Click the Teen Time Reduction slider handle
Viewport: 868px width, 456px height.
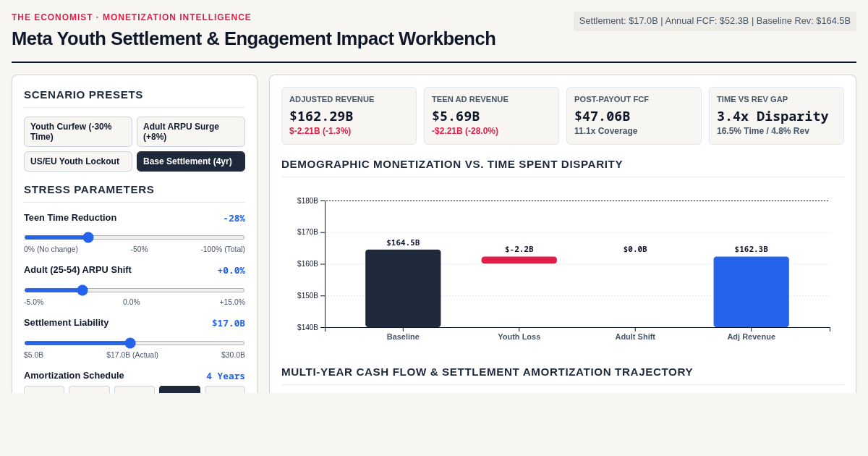coord(88,237)
